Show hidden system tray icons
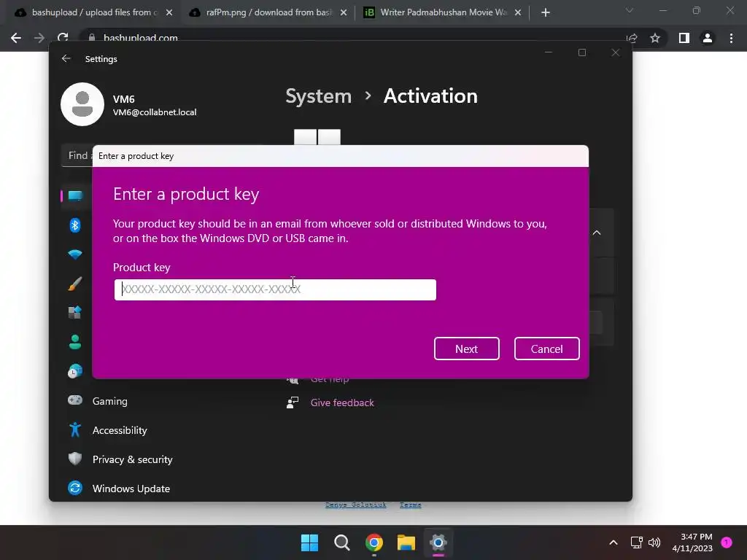The image size is (747, 560). click(x=614, y=542)
